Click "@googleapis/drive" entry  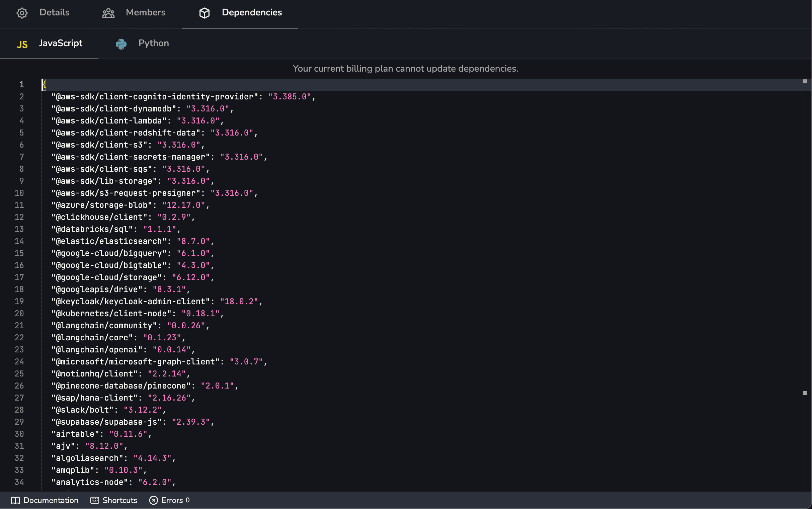121,289
